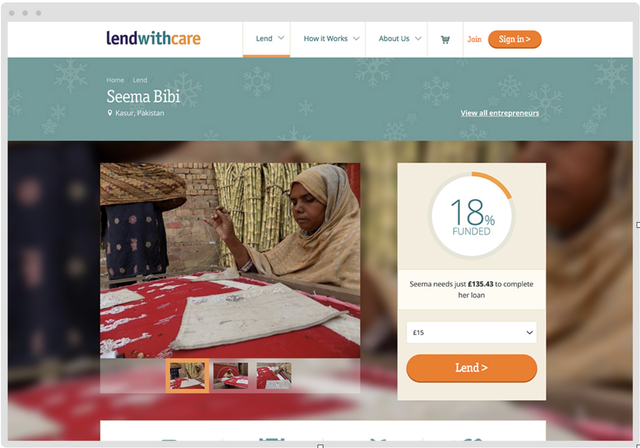This screenshot has width=640, height=448.
Task: Click the 18% funded progress circle
Action: [471, 215]
